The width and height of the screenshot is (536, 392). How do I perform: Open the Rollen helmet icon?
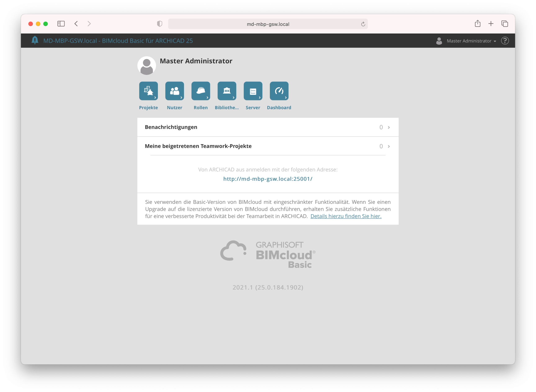pos(201,91)
